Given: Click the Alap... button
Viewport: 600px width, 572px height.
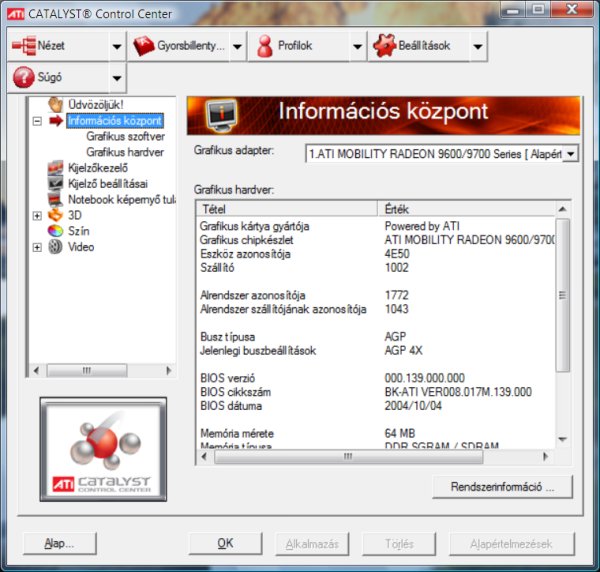Looking at the screenshot, I should click(59, 543).
